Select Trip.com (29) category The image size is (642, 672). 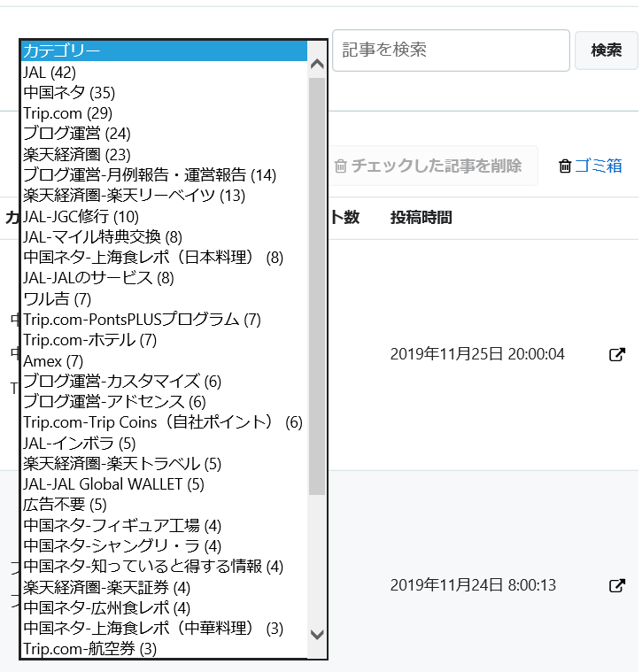[x=164, y=113]
